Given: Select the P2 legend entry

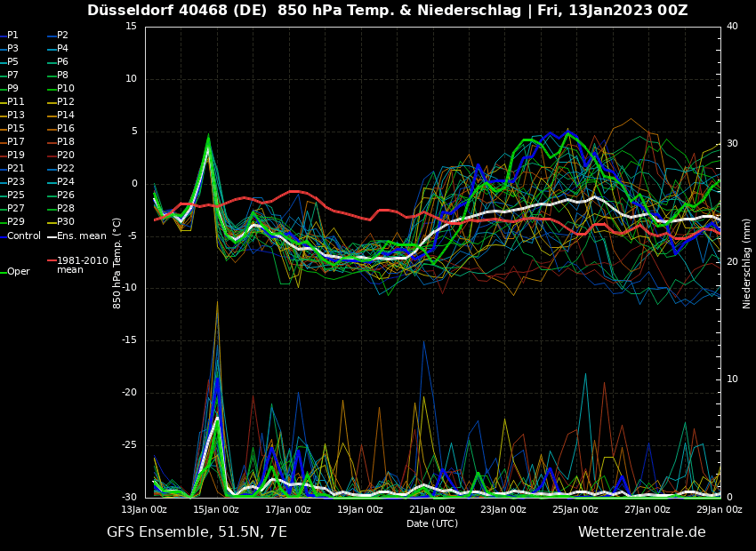Looking at the screenshot, I should [62, 36].
